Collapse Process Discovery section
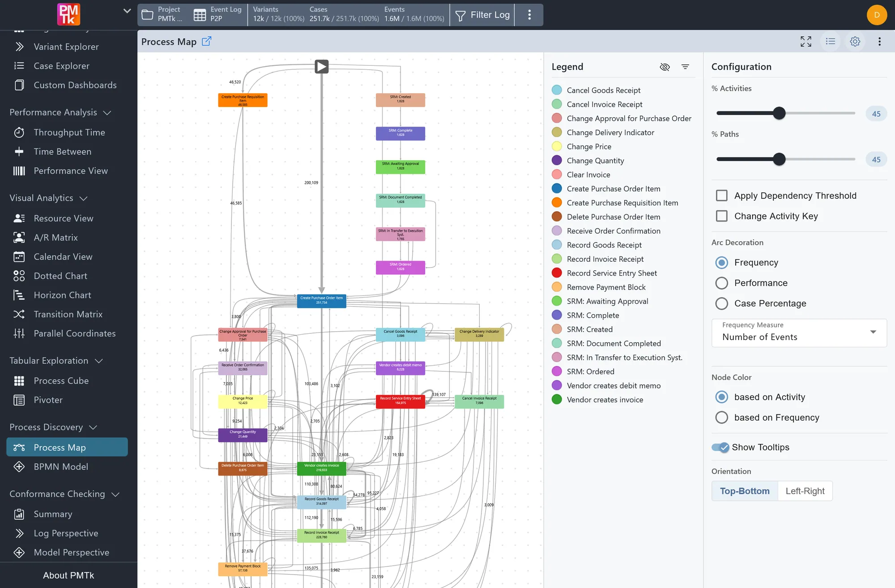Image resolution: width=895 pixels, height=588 pixels. 93,427
